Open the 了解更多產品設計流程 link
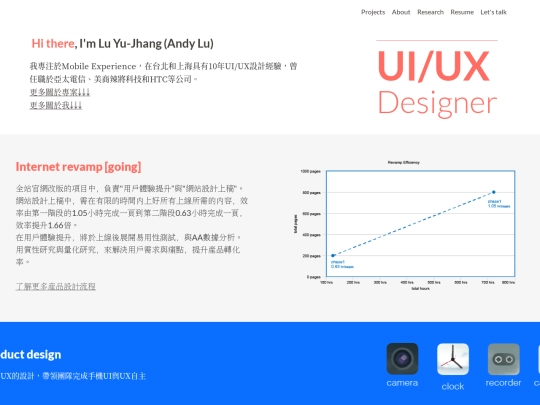Viewport: 540px width, 405px height. (55, 287)
